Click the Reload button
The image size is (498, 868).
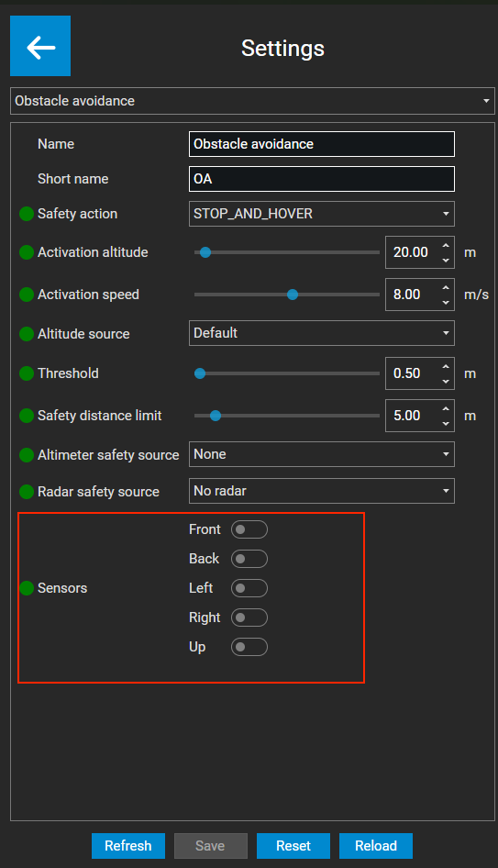click(x=376, y=846)
